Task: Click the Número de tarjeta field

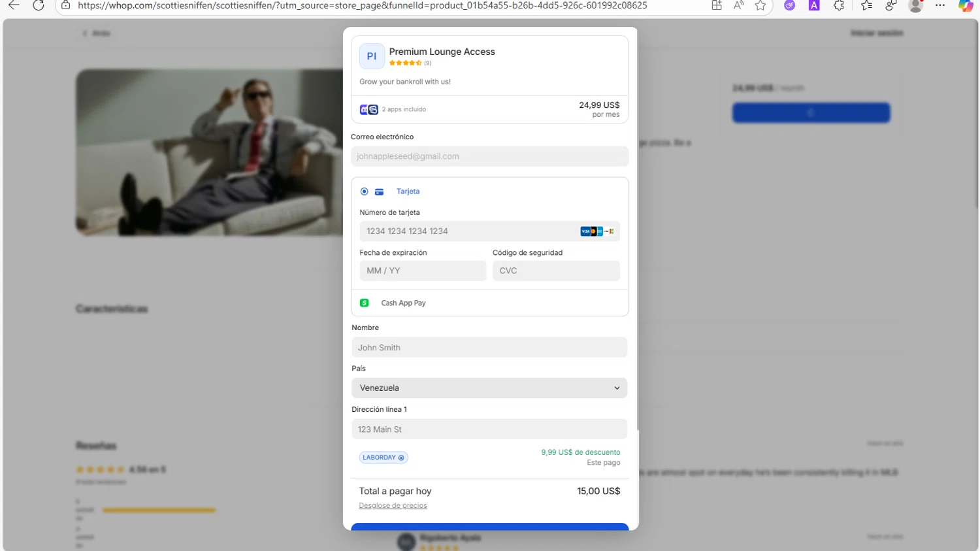Action: click(x=489, y=231)
